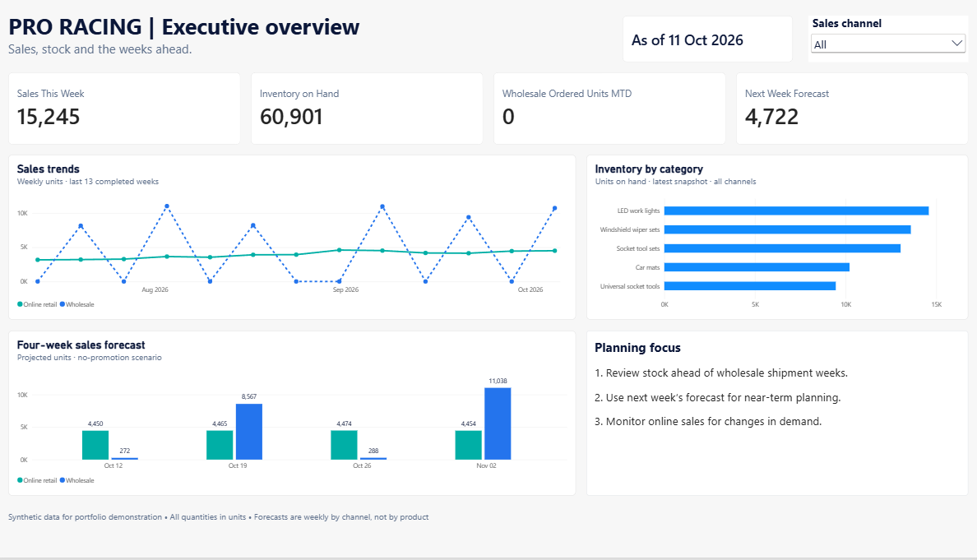Select the Socket tool sets bar
Viewport: 977px width, 560px height.
pos(783,248)
